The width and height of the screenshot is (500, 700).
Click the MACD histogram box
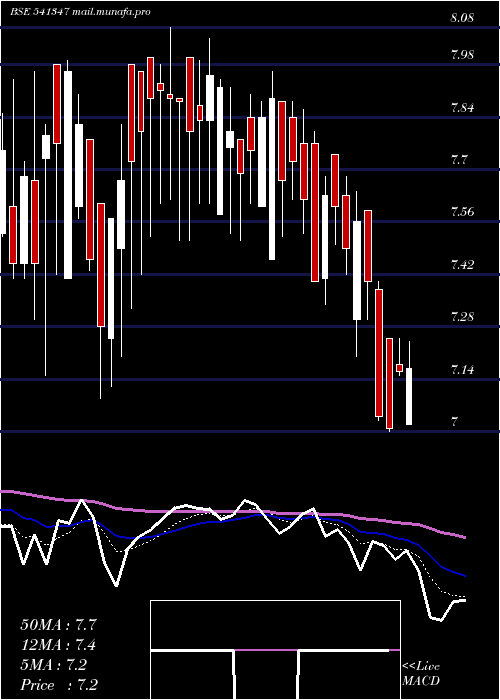[x=275, y=650]
